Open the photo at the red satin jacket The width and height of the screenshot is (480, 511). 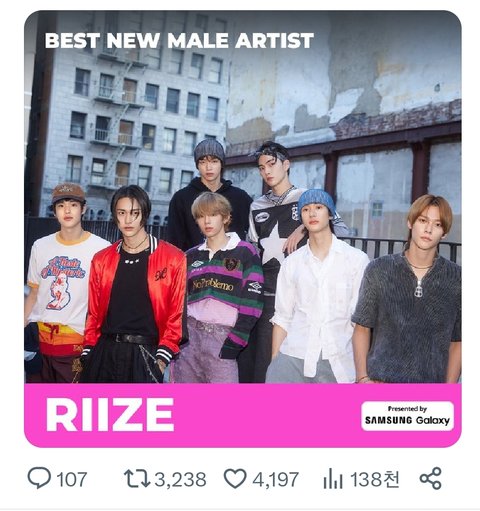167,290
